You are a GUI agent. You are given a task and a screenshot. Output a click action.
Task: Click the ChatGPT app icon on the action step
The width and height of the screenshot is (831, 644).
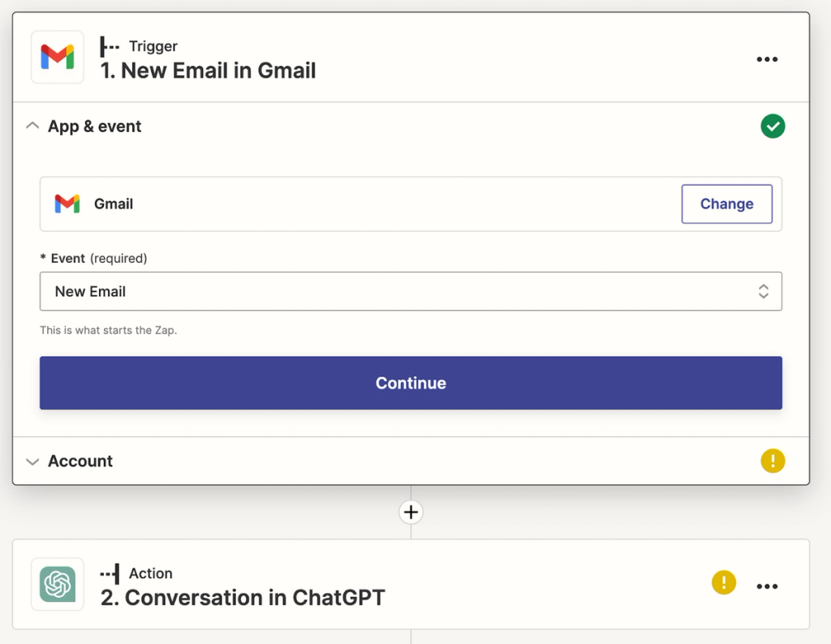click(x=57, y=584)
